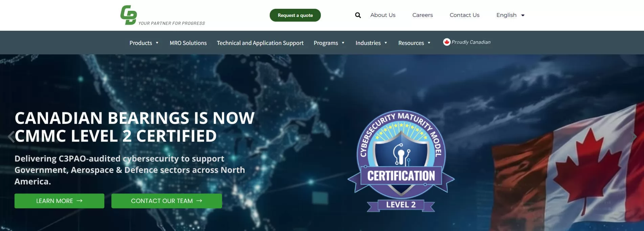Screen dimensions: 644x231
Task: Expand the Resources menu
Action: coord(414,43)
